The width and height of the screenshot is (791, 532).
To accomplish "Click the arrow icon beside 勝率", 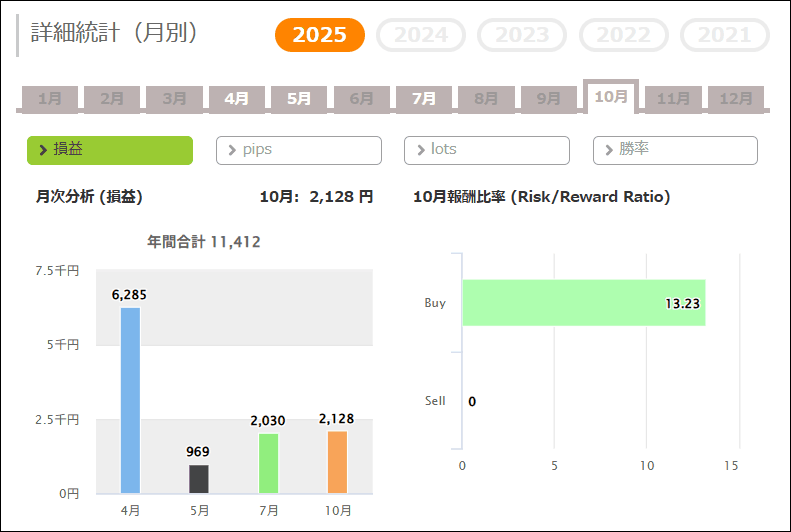I will (608, 150).
